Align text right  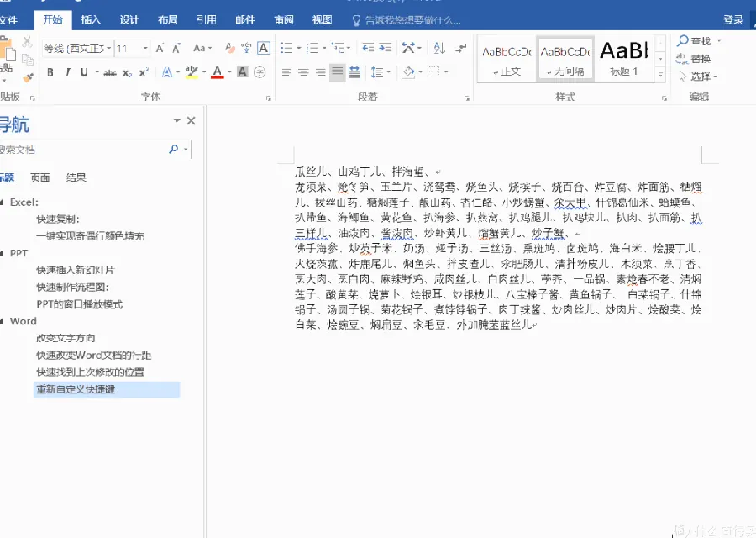pyautogui.click(x=320, y=72)
